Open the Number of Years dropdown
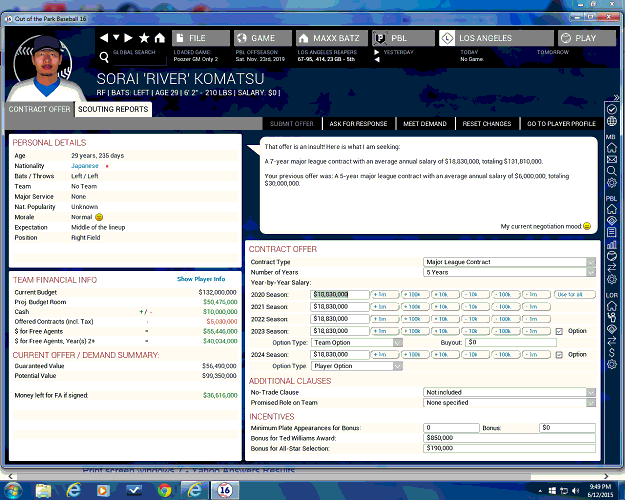Screen dimensions: 625x500 [509, 272]
